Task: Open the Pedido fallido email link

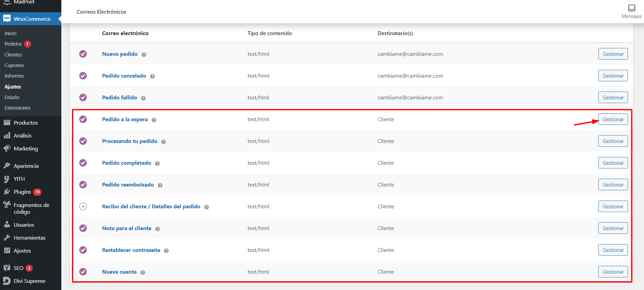Action: point(120,97)
